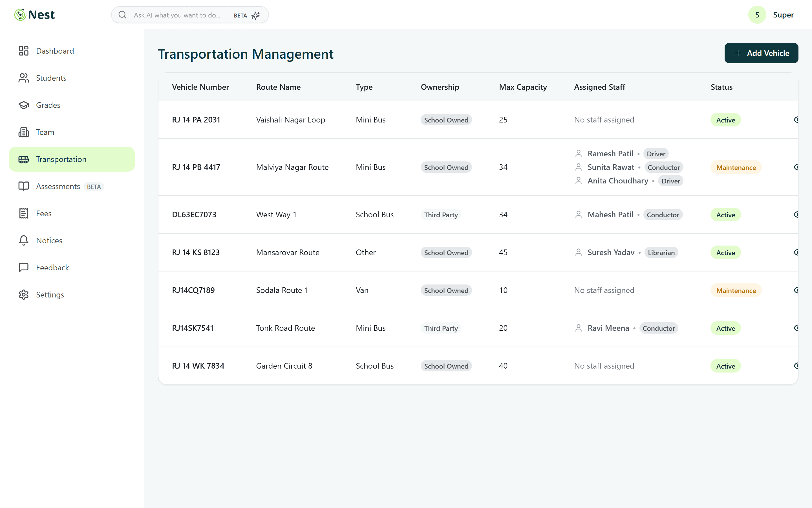Click route name Garden Circuit 8

coord(284,365)
